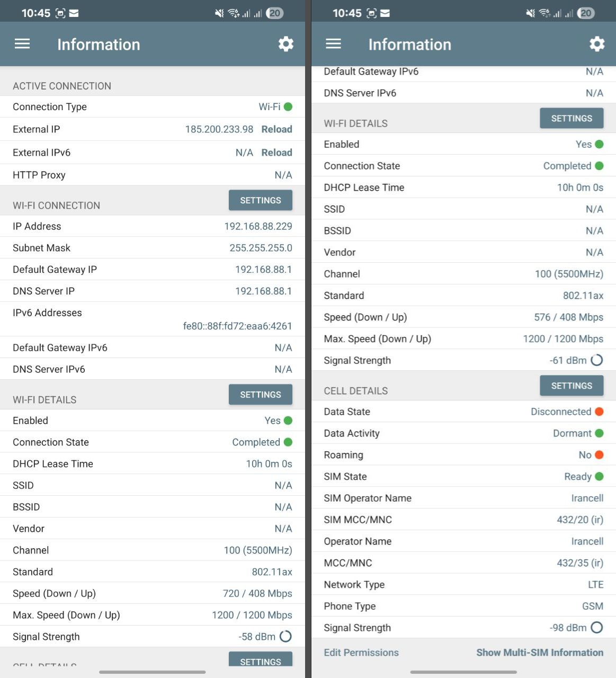The image size is (616, 678).
Task: Open the settings gear in the left screenshot
Action: 286,44
